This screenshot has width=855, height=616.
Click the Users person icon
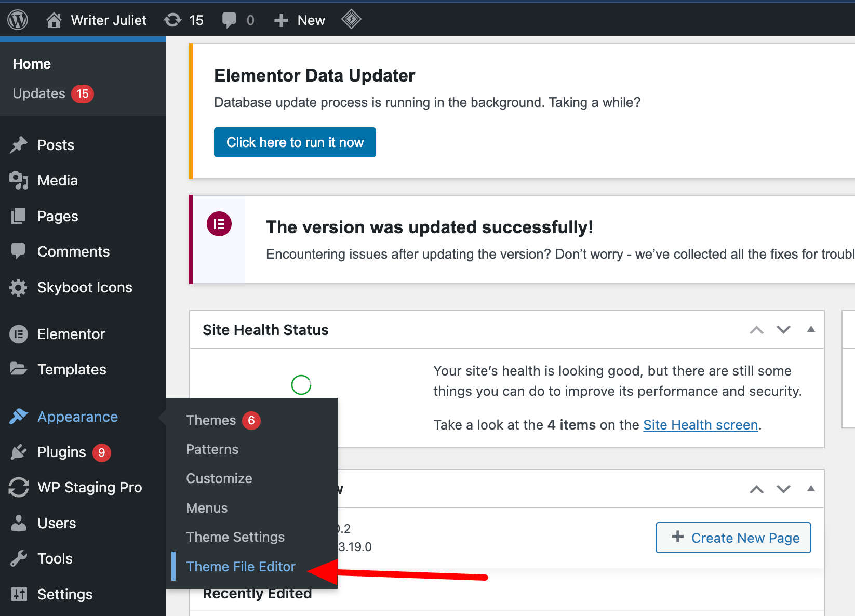(19, 523)
